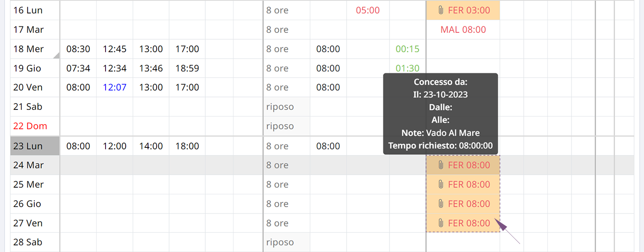This screenshot has height=252, width=644.
Task: Click the 8 ore schedule cell on 24 Mar
Action: pos(287,165)
